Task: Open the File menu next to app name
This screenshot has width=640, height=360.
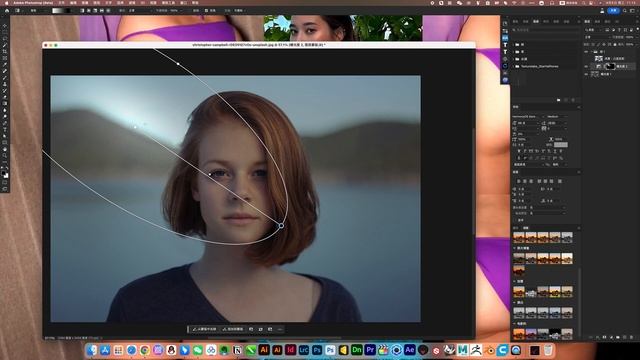Action: point(62,3)
